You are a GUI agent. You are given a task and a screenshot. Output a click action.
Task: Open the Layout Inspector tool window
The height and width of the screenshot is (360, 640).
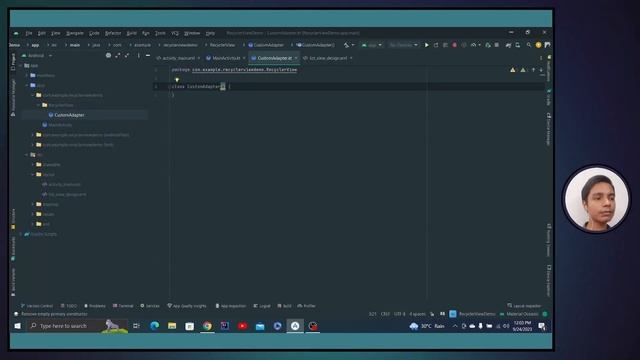click(x=524, y=306)
